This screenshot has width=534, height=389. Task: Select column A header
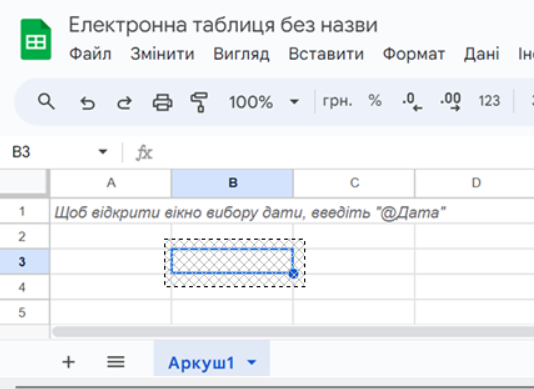point(111,183)
